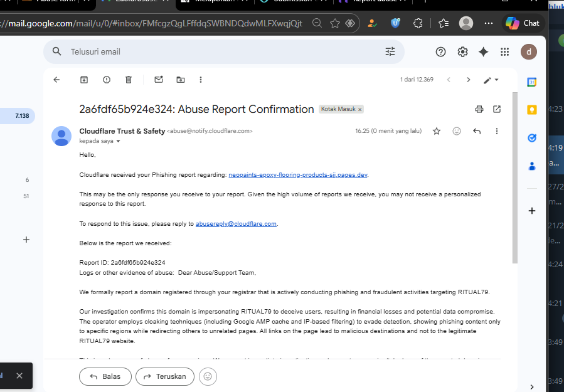Screen dimensions: 564x392
Task: Click the Report ID 2a6fdf65b924e324 line
Action: pyautogui.click(x=122, y=263)
